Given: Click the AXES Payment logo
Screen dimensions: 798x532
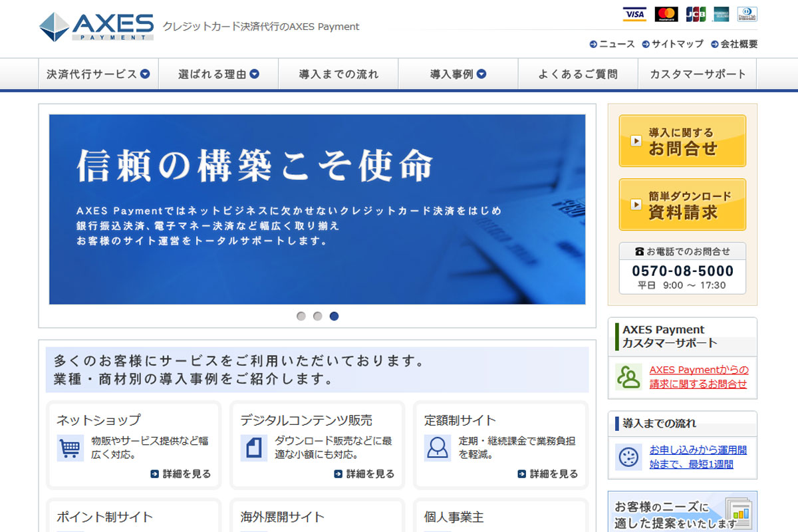Looking at the screenshot, I should [96, 27].
